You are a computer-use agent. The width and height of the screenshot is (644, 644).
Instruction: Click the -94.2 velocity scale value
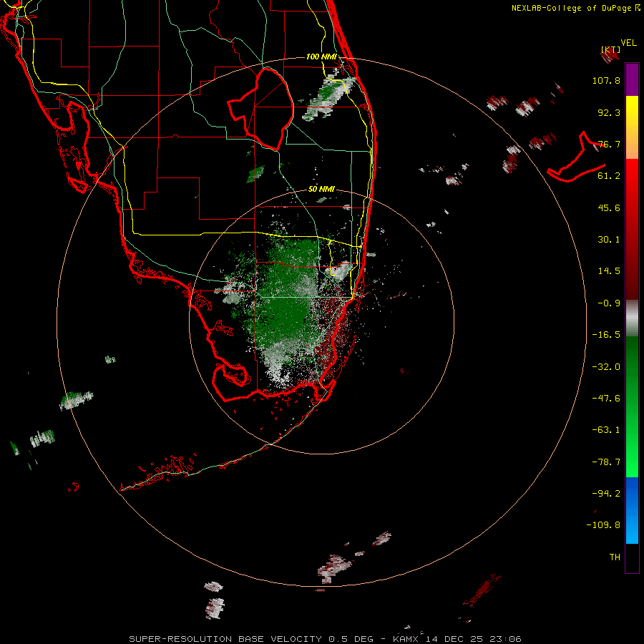pyautogui.click(x=606, y=494)
